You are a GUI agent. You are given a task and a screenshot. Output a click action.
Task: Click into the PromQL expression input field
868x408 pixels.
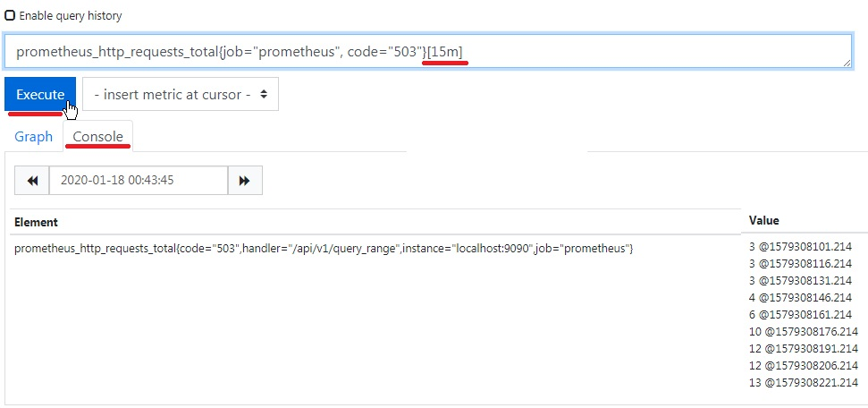426,52
